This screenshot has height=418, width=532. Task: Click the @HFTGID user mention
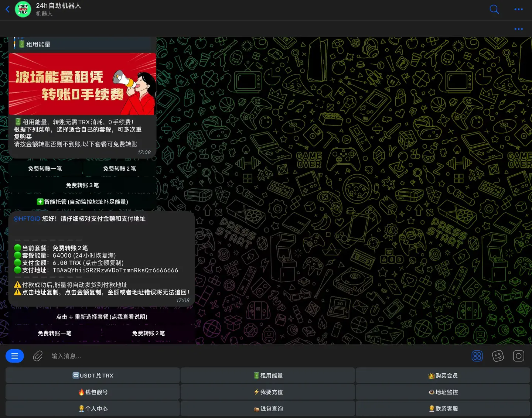click(x=27, y=219)
